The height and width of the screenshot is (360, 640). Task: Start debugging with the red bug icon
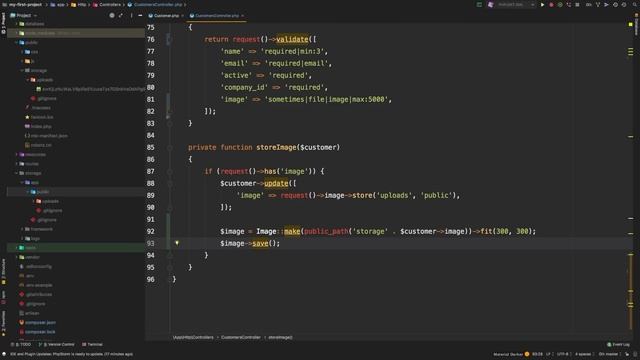(x=551, y=4)
